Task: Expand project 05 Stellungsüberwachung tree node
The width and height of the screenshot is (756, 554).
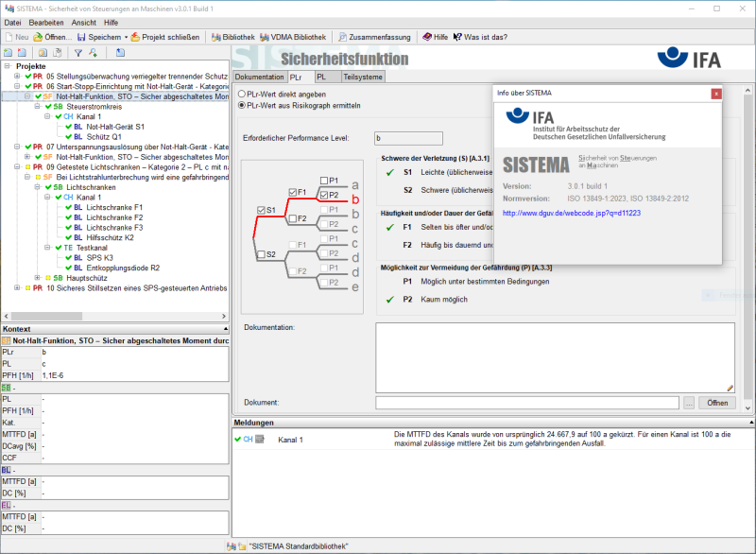Action: (17, 76)
